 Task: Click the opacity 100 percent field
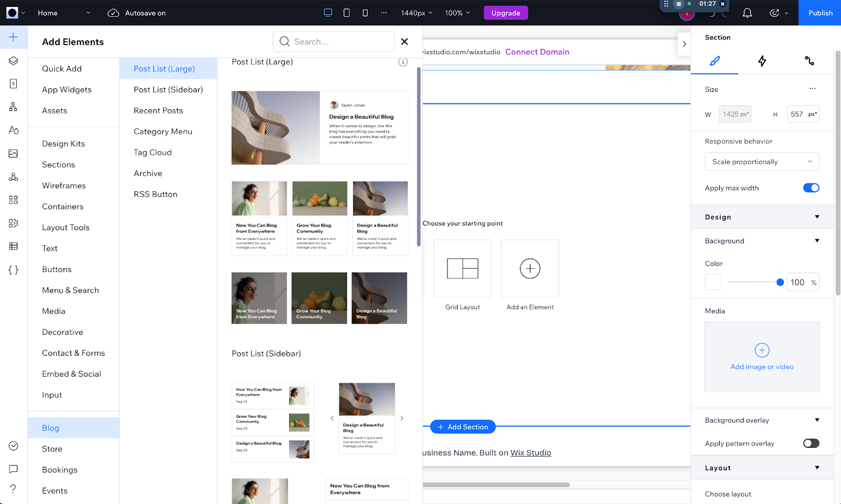[x=803, y=282]
